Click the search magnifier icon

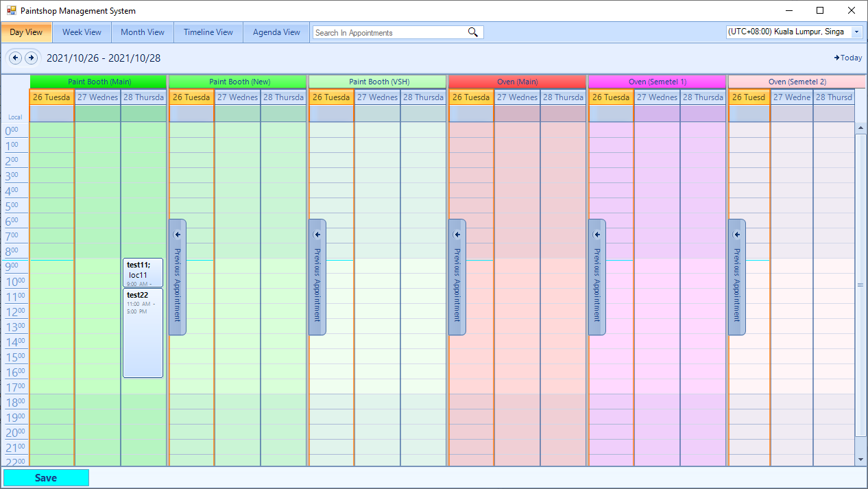coord(473,32)
